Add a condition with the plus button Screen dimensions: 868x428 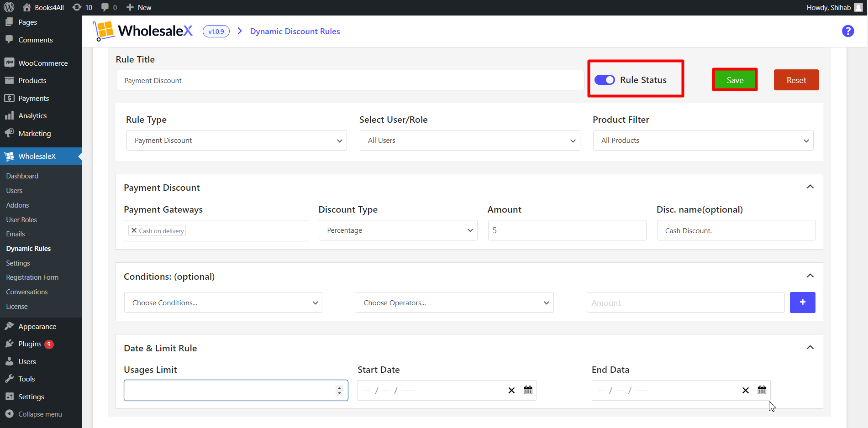(802, 303)
